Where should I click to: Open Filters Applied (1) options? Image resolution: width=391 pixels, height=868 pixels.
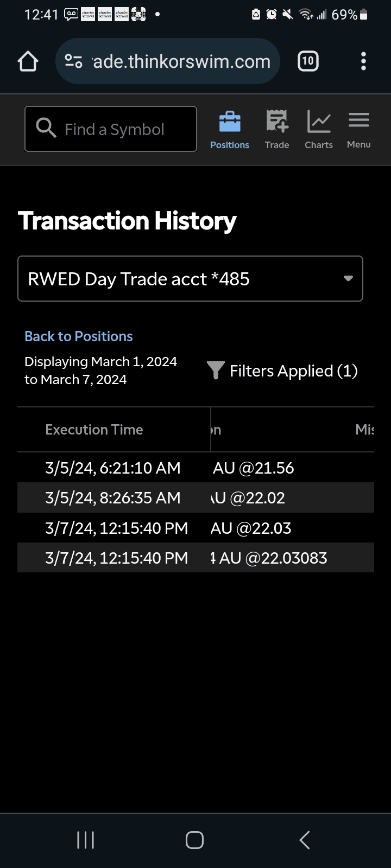tap(293, 371)
